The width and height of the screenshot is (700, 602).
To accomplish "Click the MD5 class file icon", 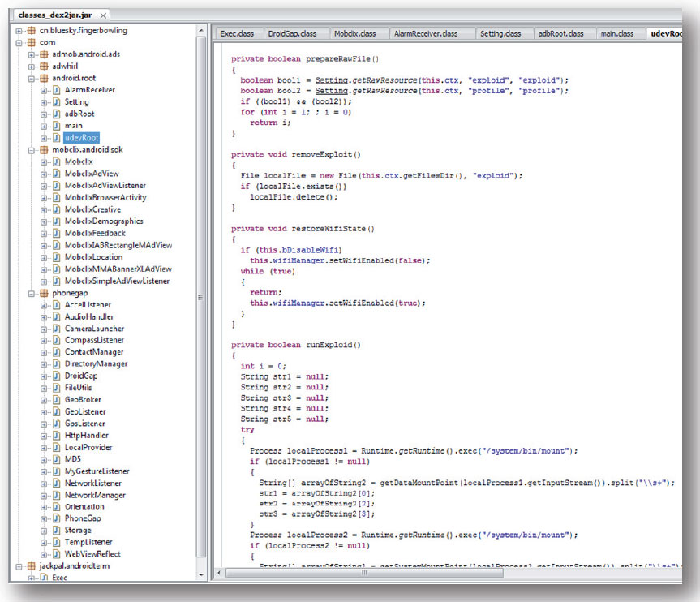I will 56,459.
